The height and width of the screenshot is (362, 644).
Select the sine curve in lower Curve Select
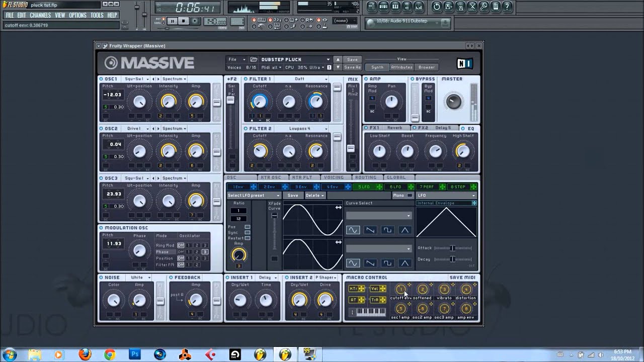pyautogui.click(x=353, y=263)
